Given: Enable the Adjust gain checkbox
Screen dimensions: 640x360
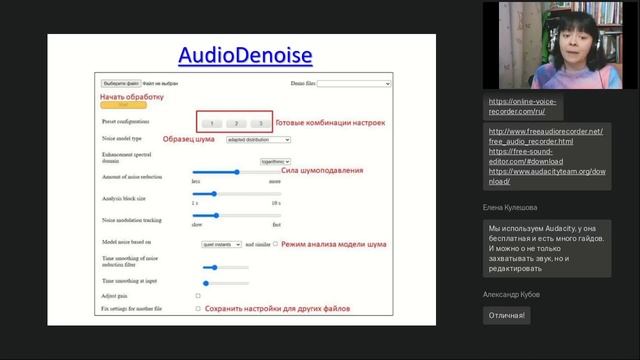Looking at the screenshot, I should coord(198,296).
